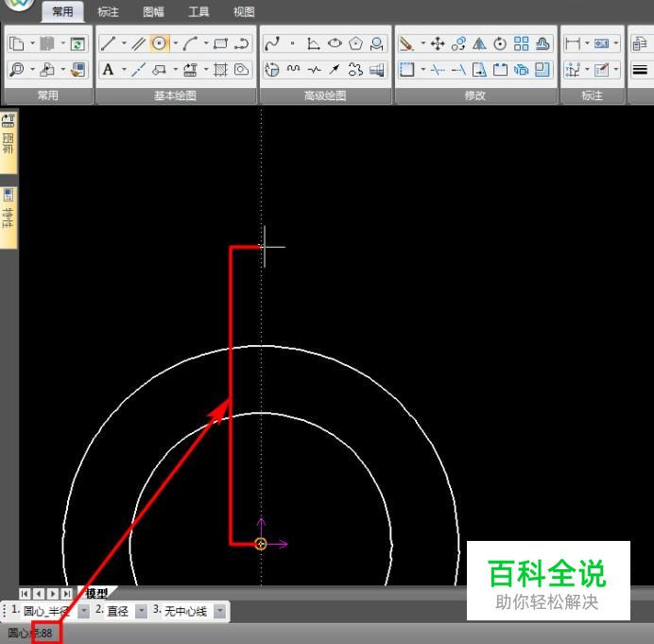Open dropdown arrow next to Dimension tool
Viewport: 654px width, 644px height.
click(x=587, y=44)
